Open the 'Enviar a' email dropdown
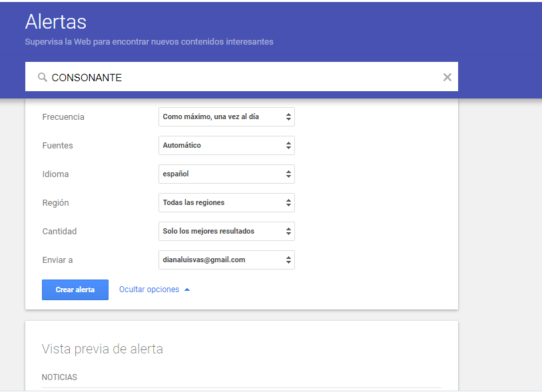Image resolution: width=542 pixels, height=392 pixels. 226,260
